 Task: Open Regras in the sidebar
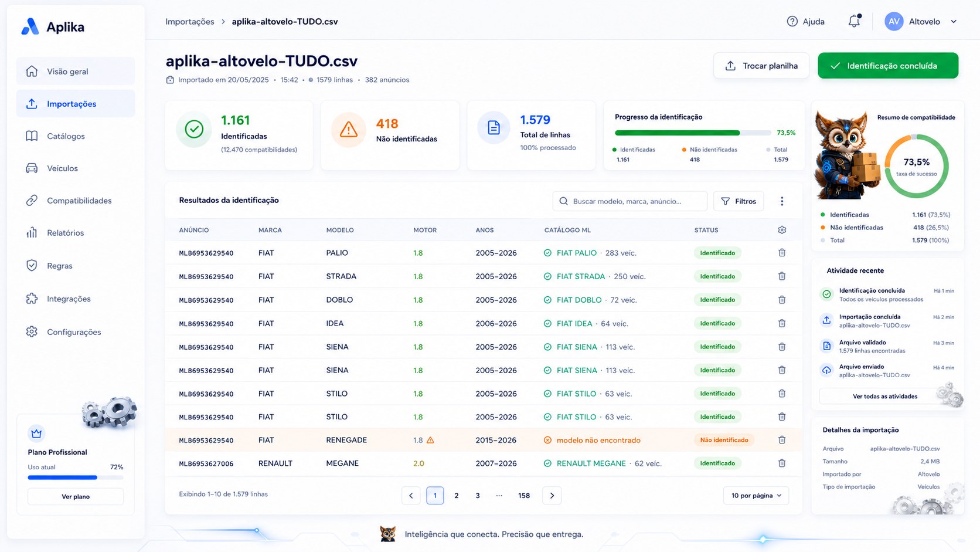76,266
